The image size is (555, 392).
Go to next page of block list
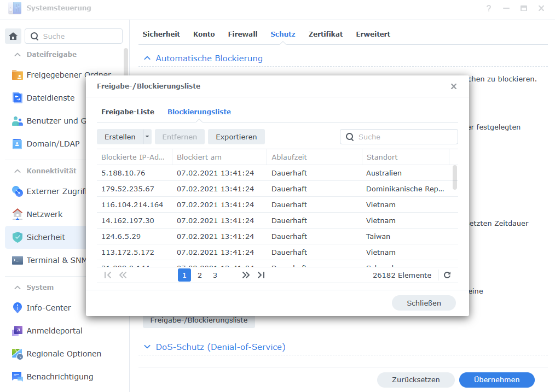coord(246,275)
